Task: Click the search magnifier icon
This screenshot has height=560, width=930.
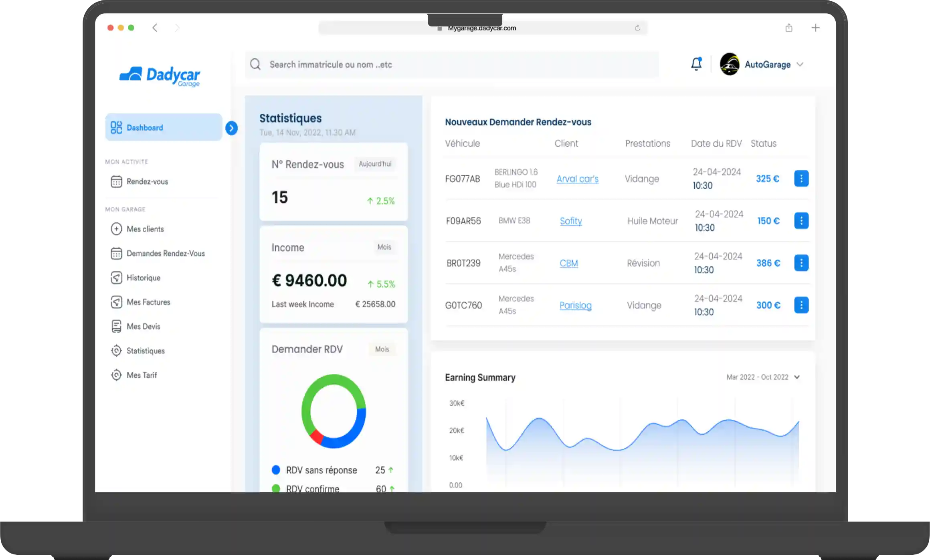Action: [255, 64]
